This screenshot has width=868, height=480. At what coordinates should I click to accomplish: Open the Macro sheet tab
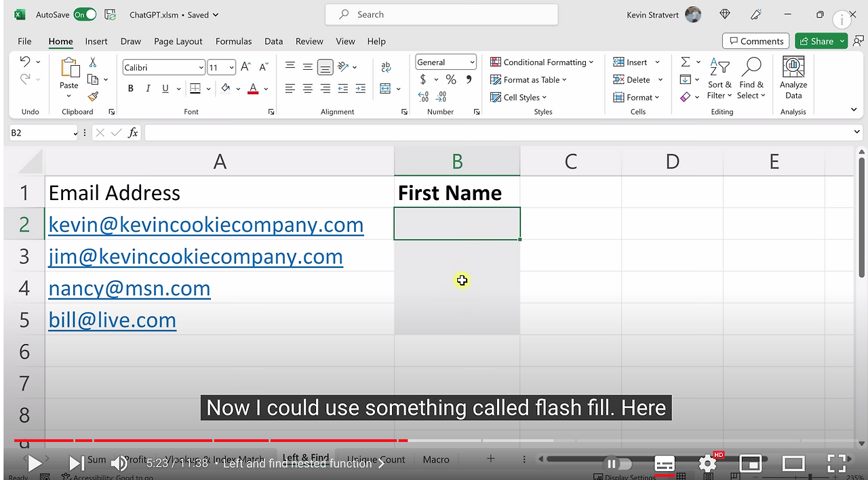click(x=436, y=460)
